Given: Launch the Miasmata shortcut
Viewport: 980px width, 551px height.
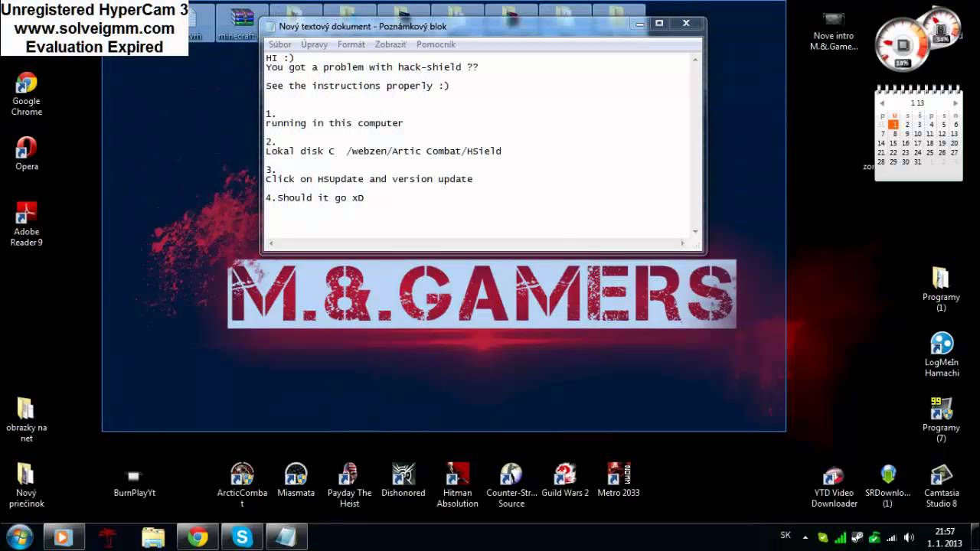Looking at the screenshot, I should coord(296,480).
